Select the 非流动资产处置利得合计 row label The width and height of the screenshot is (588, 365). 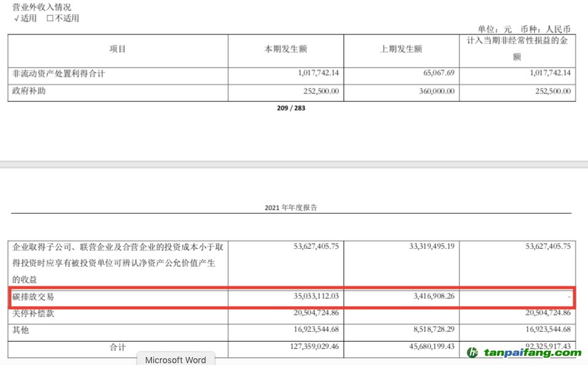coord(59,74)
